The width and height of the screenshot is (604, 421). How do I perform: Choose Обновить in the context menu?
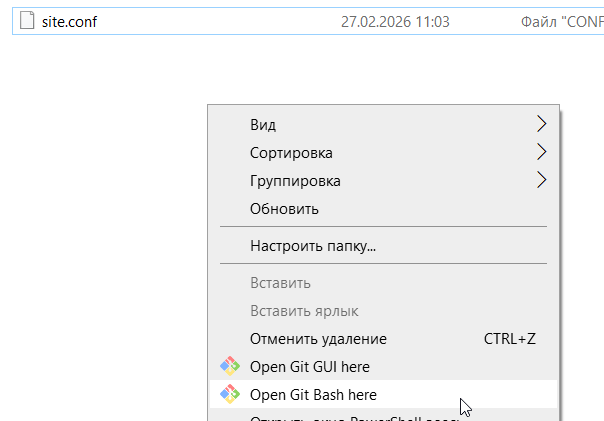[x=383, y=209]
